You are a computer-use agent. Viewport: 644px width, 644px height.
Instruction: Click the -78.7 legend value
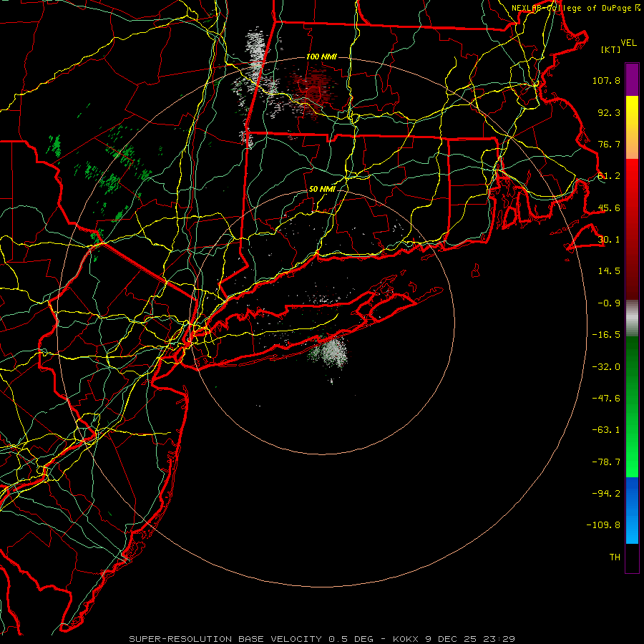pyautogui.click(x=606, y=462)
